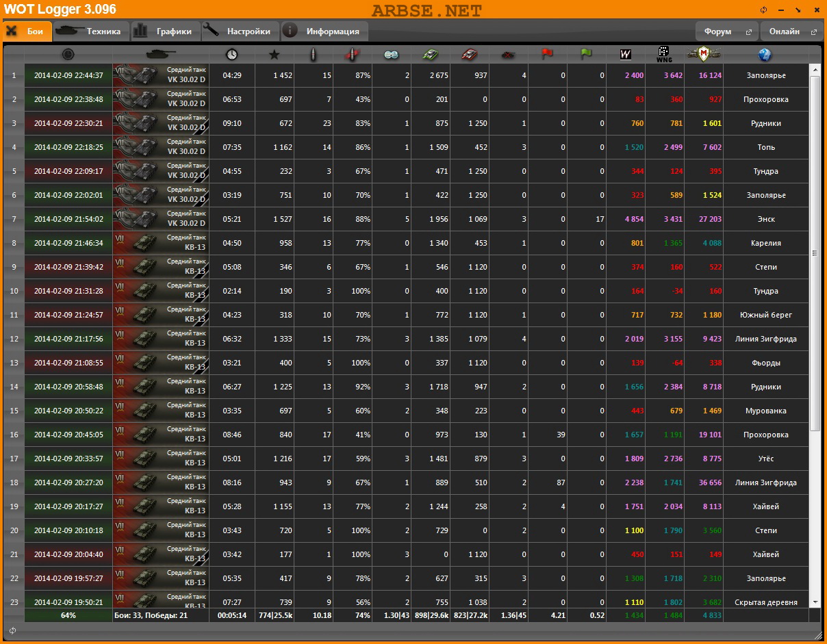Sort by the M efficiency rating icon
827x644 pixels.
[x=703, y=54]
